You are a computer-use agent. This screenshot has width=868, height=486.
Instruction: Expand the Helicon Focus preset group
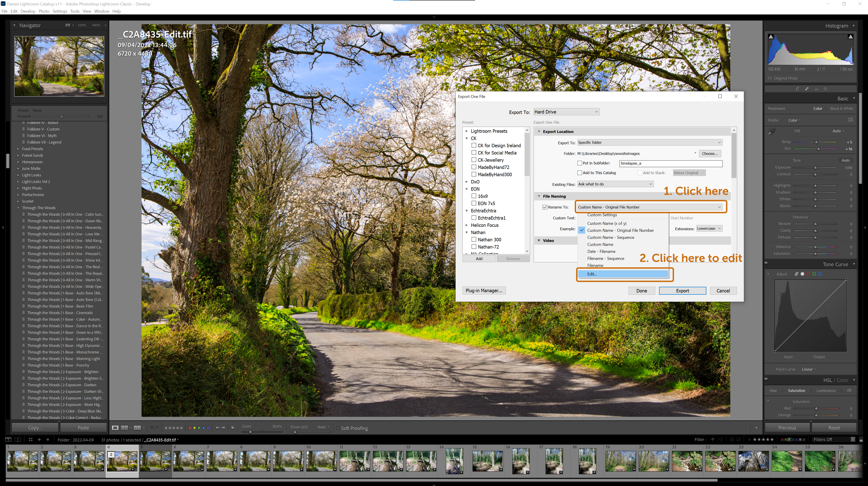tap(467, 225)
